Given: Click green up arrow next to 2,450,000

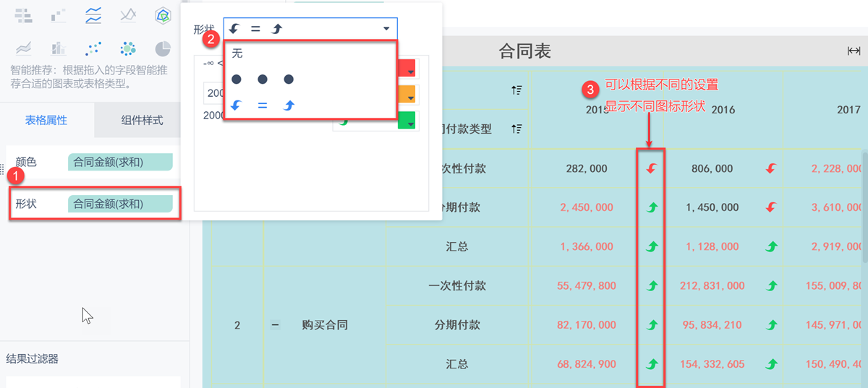Looking at the screenshot, I should 651,207.
